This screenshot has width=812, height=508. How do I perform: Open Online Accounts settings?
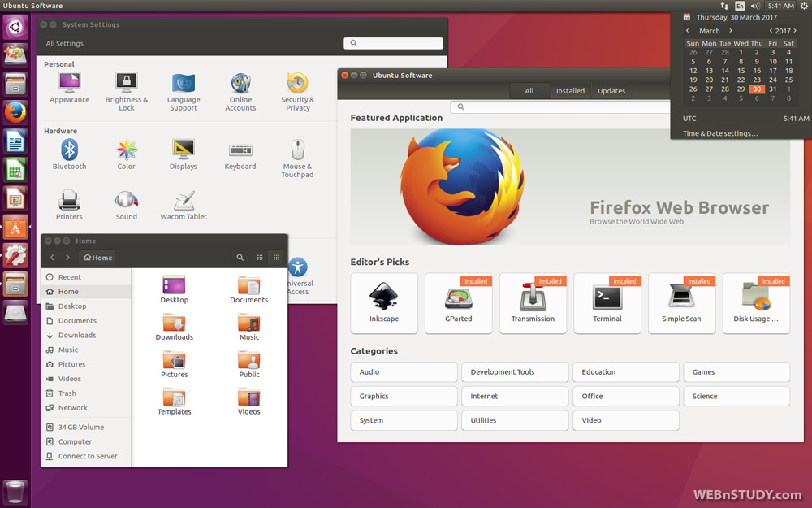(x=240, y=92)
